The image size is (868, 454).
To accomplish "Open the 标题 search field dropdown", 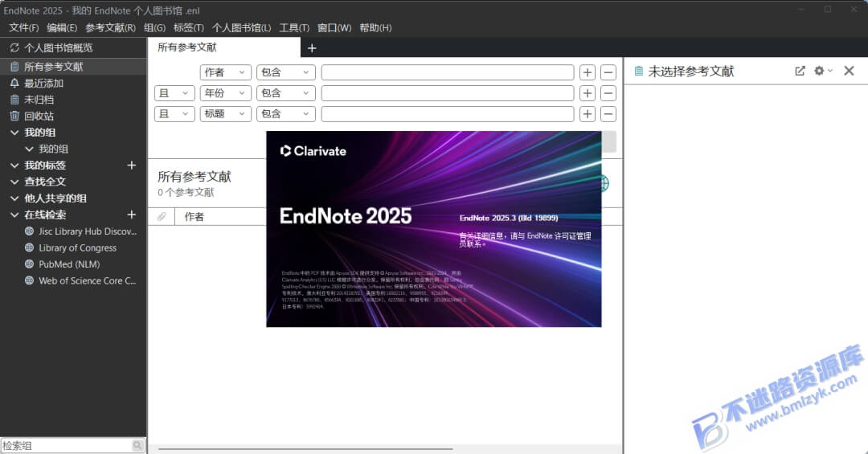I will pos(225,114).
